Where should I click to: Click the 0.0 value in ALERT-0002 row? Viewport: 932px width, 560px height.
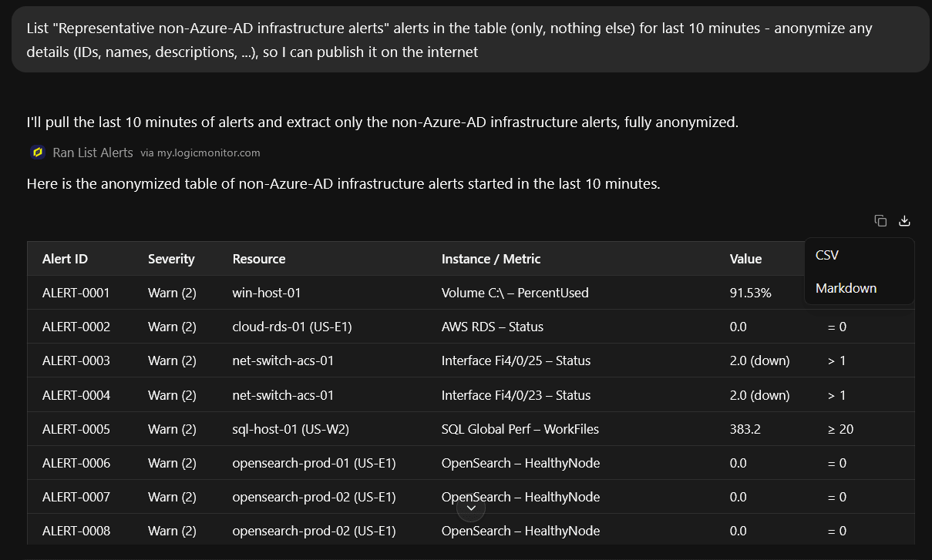coord(738,327)
